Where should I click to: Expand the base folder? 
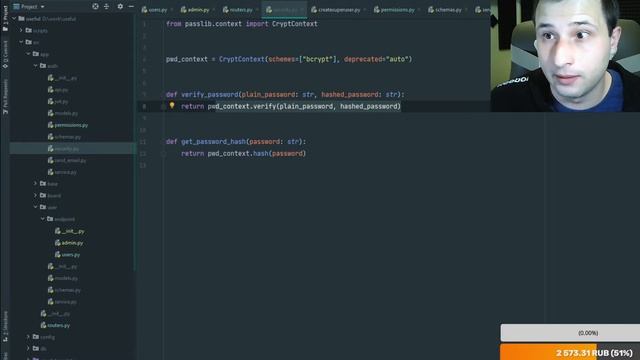click(x=36, y=184)
